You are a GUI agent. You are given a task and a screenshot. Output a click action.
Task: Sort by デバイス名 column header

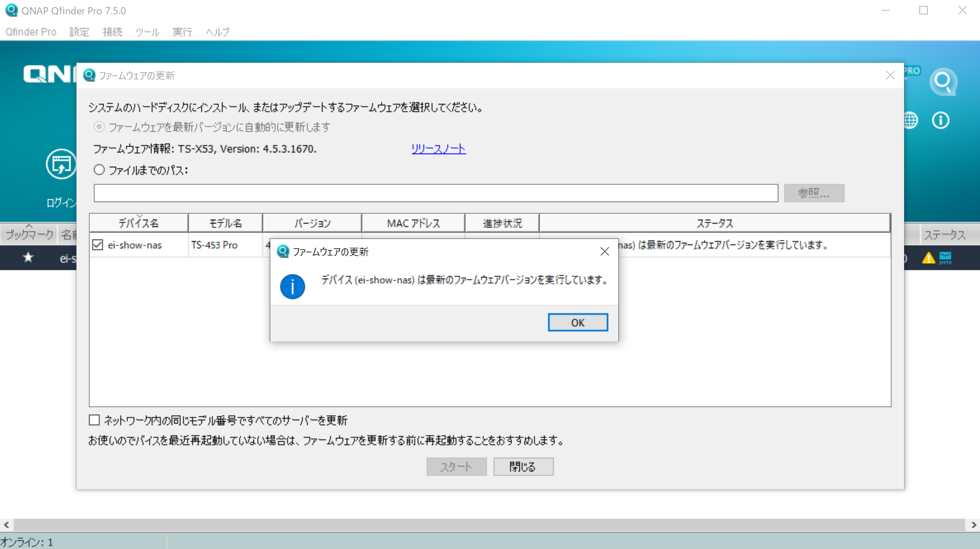point(138,223)
